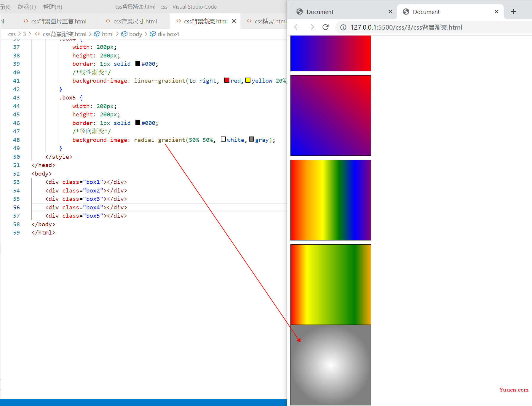The width and height of the screenshot is (532, 406).
Task: Click the body element breadcrumb
Action: [x=136, y=34]
